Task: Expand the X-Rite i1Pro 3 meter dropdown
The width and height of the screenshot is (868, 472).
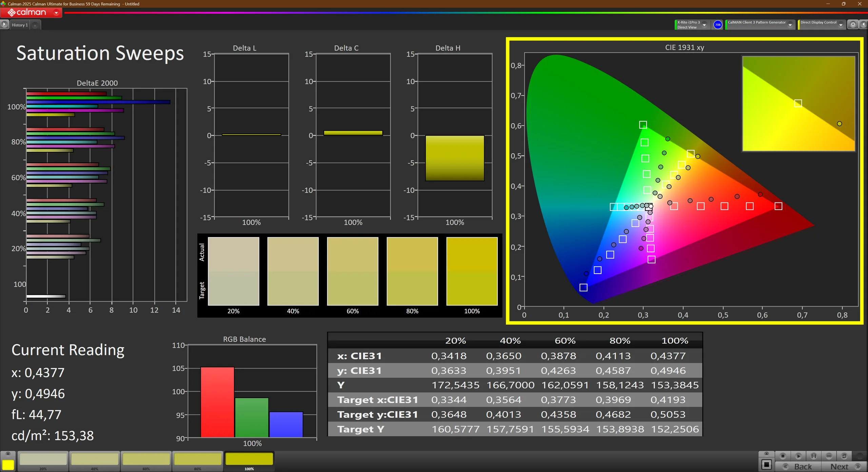Action: [704, 25]
